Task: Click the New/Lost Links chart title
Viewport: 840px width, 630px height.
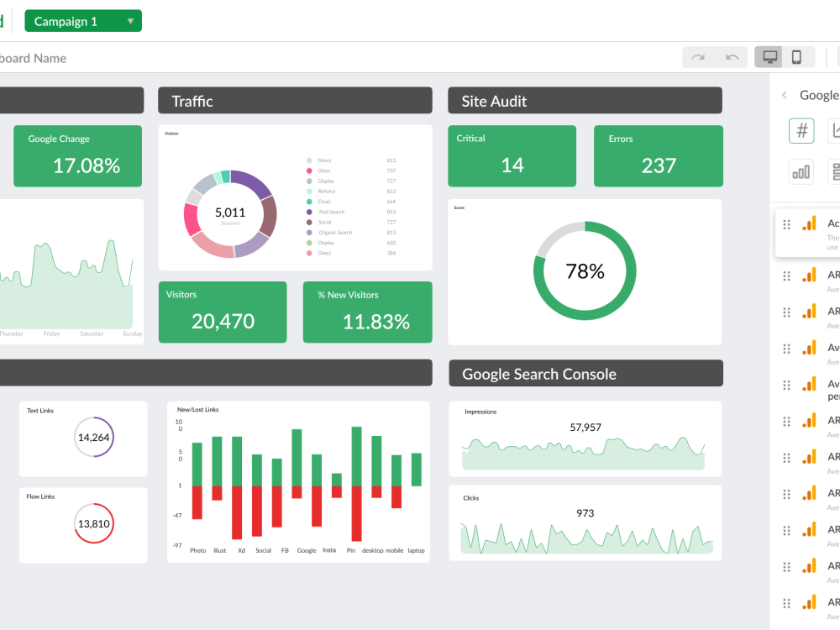Action: pos(197,410)
